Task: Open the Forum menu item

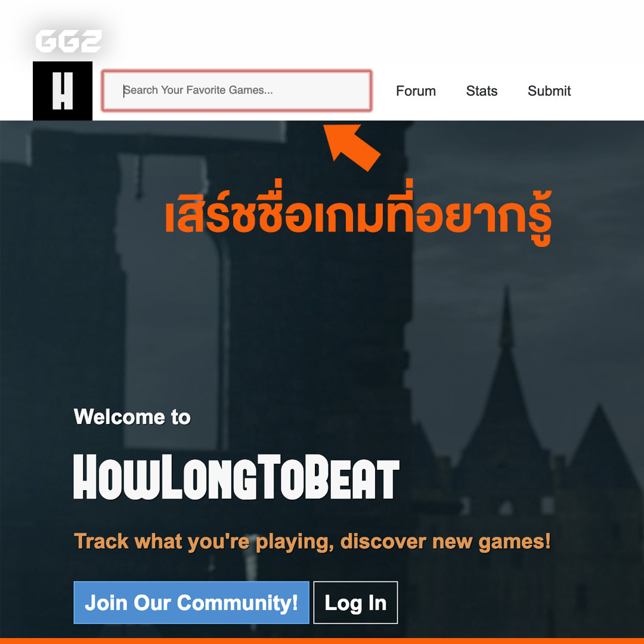Action: pos(416,91)
